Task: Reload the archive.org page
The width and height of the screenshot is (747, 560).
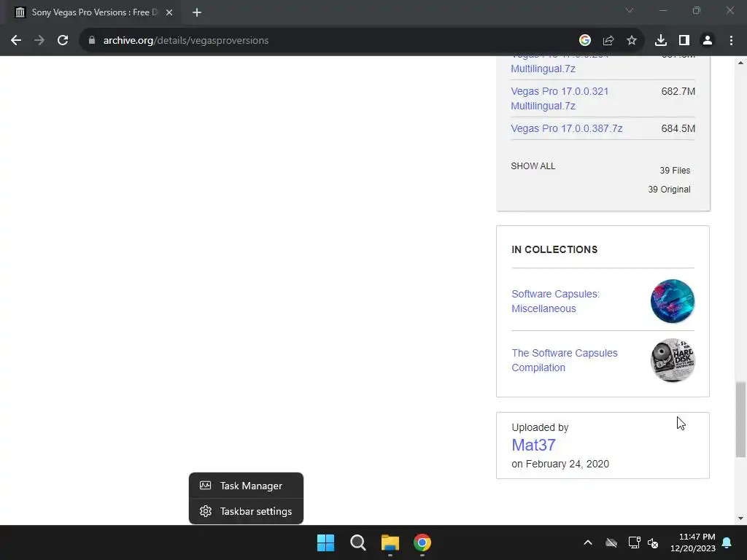Action: (63, 41)
